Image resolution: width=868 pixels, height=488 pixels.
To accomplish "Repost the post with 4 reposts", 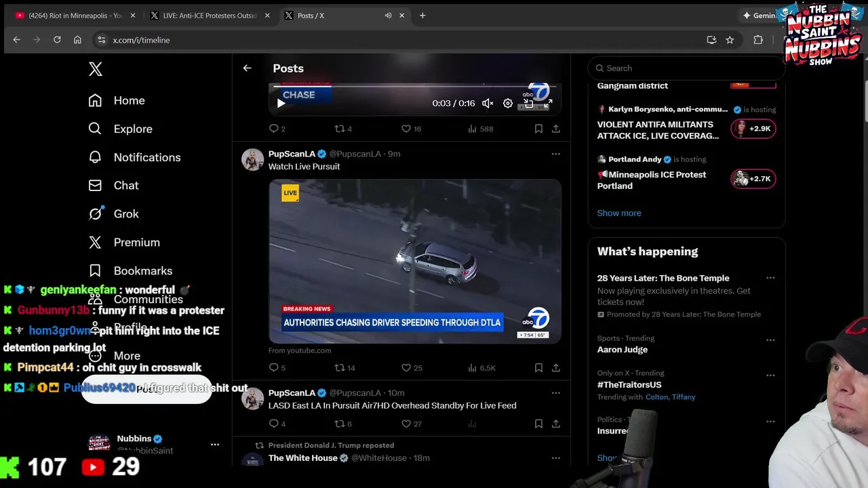I will click(343, 129).
